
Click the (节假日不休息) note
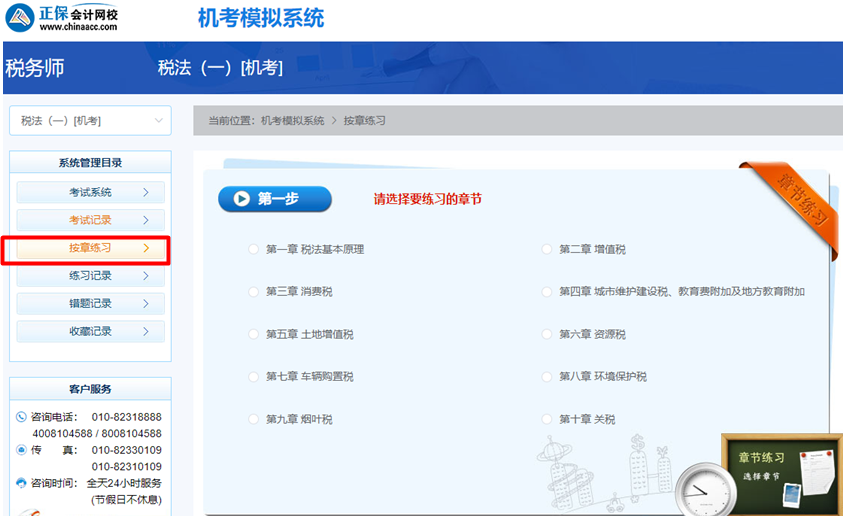click(126, 500)
